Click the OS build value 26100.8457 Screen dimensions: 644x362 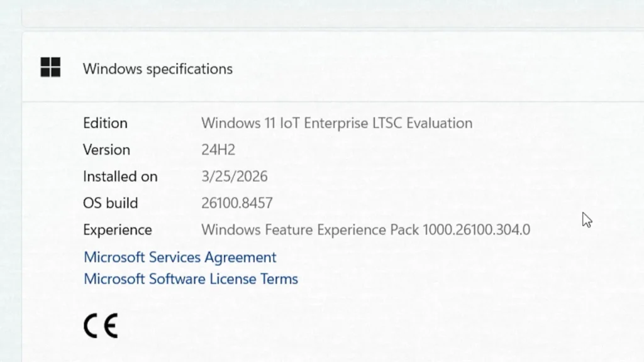pos(237,203)
